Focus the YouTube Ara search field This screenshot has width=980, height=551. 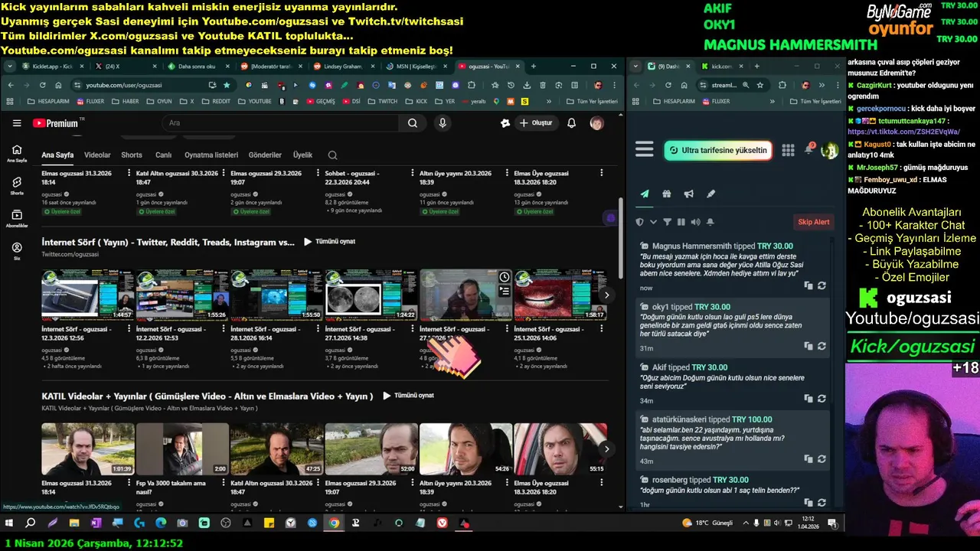tap(279, 122)
